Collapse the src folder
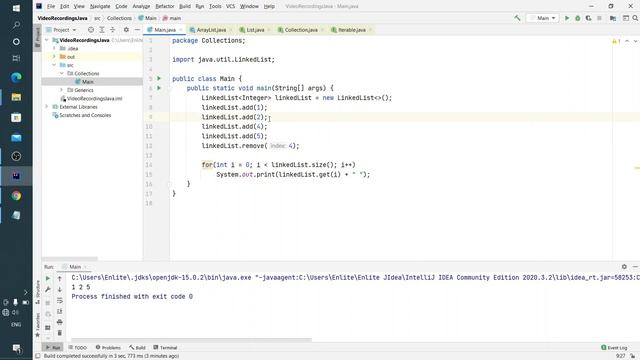The width and height of the screenshot is (640, 360). click(x=54, y=65)
